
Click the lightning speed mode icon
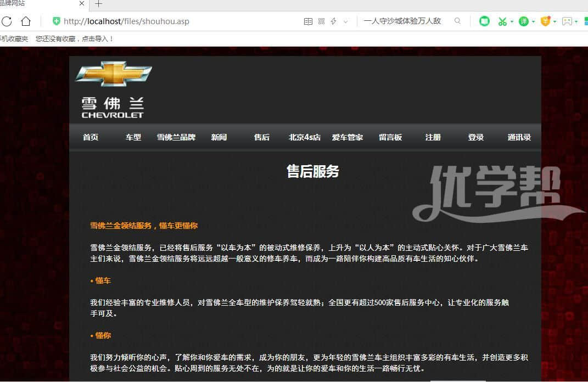click(x=333, y=21)
